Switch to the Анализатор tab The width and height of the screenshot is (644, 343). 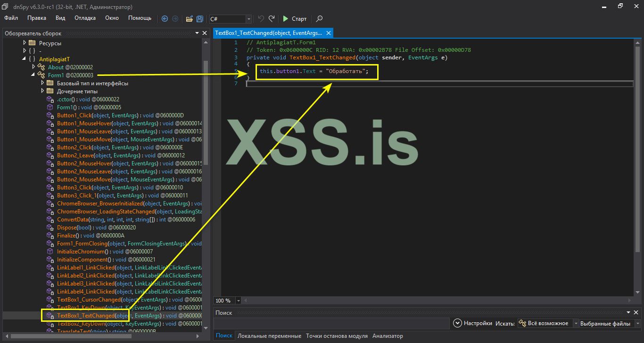pyautogui.click(x=388, y=336)
